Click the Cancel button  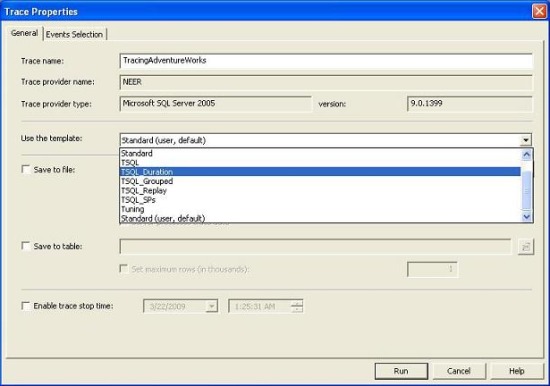[x=459, y=371]
